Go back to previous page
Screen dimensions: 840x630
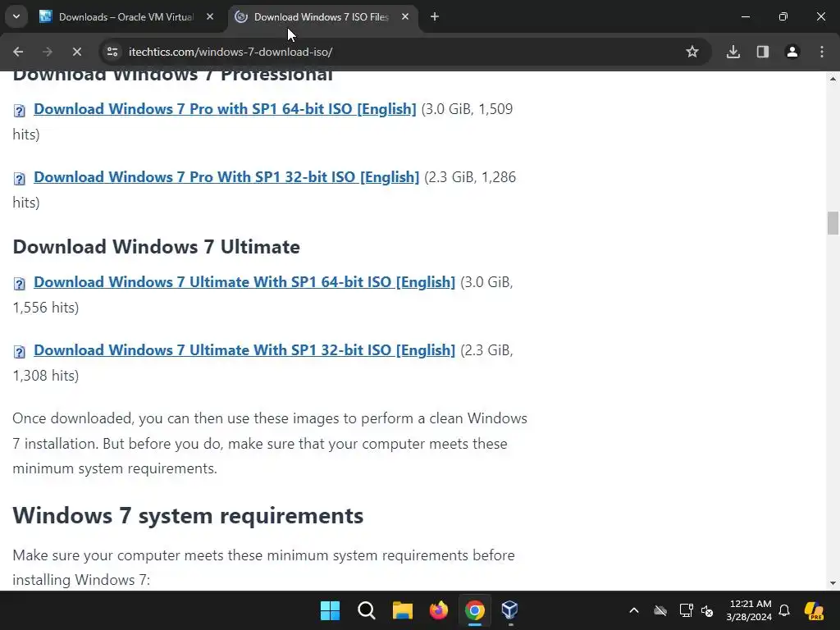(x=18, y=52)
